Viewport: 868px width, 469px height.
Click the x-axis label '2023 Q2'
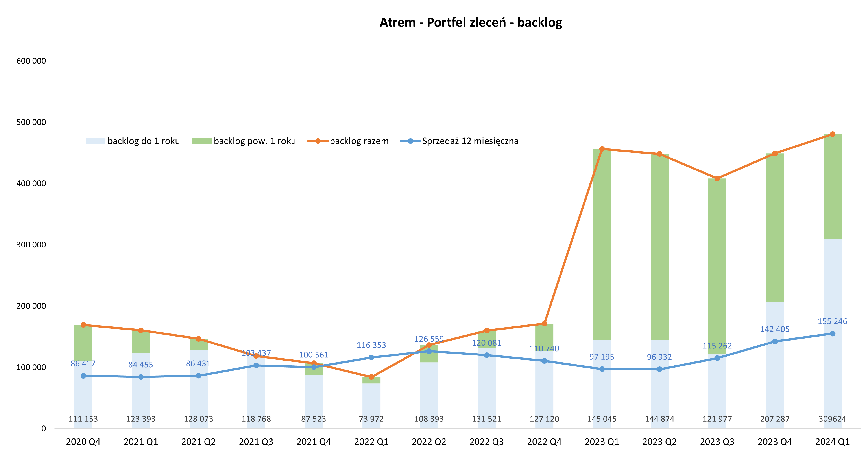[659, 442]
